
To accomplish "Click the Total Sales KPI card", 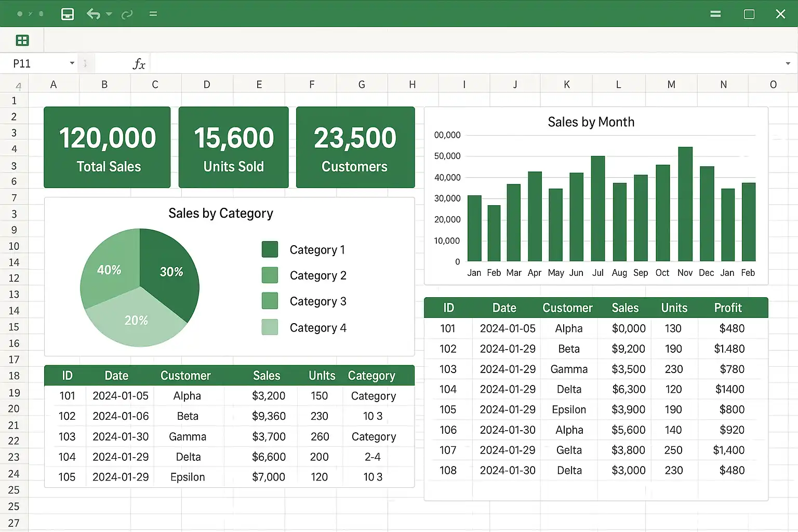I will coord(107,148).
